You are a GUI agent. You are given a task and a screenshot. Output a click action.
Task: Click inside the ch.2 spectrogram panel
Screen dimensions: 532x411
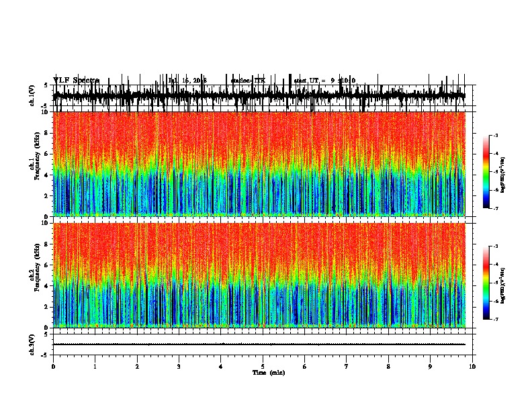(x=259, y=275)
